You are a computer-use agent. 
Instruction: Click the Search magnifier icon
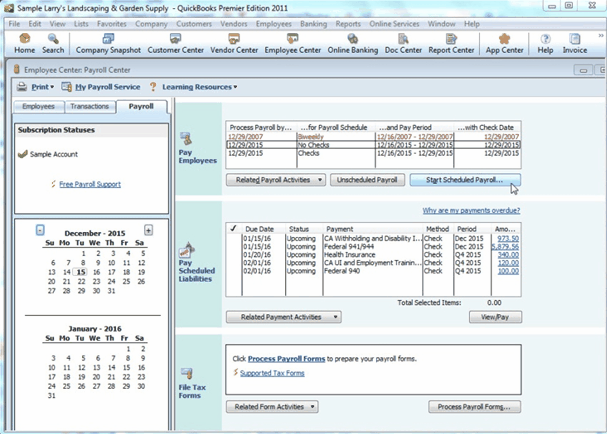[53, 38]
